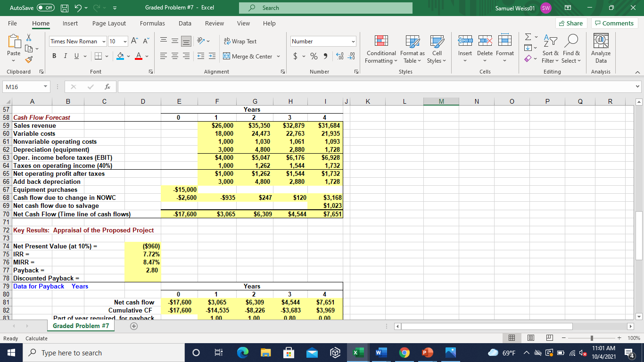
Task: Open the Fill Color dropdown arrow
Action: pos(127,56)
